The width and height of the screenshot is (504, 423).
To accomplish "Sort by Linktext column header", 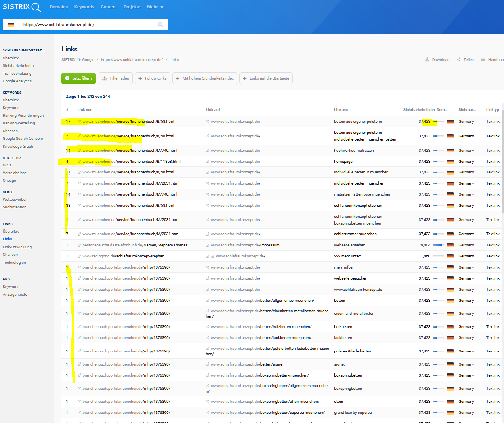I will (x=341, y=110).
